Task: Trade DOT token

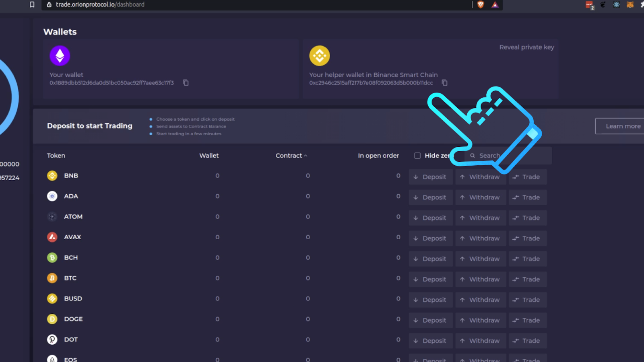Action: click(x=528, y=341)
